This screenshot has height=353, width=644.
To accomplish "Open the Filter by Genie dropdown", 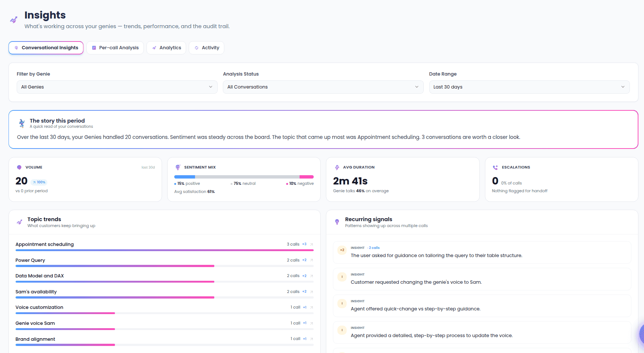I will tap(117, 87).
